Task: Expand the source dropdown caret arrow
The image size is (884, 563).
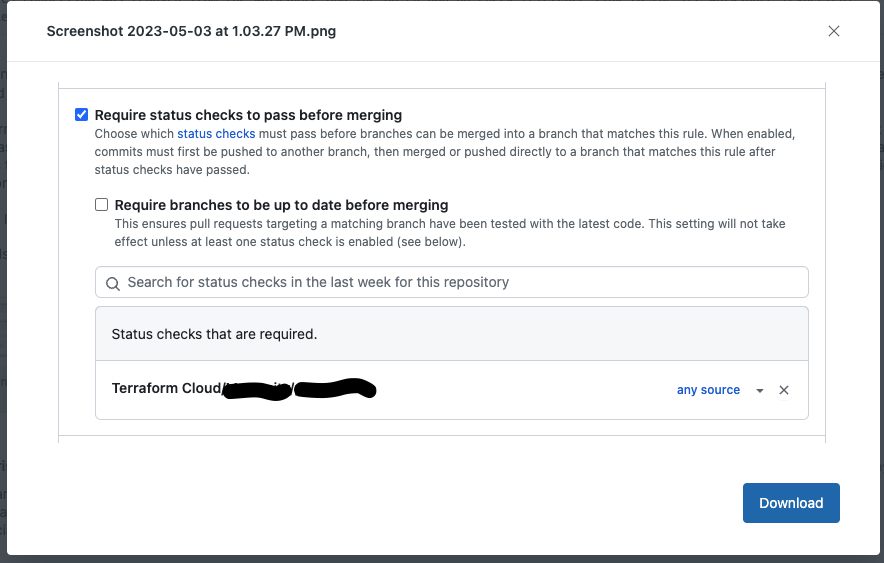Action: 760,390
